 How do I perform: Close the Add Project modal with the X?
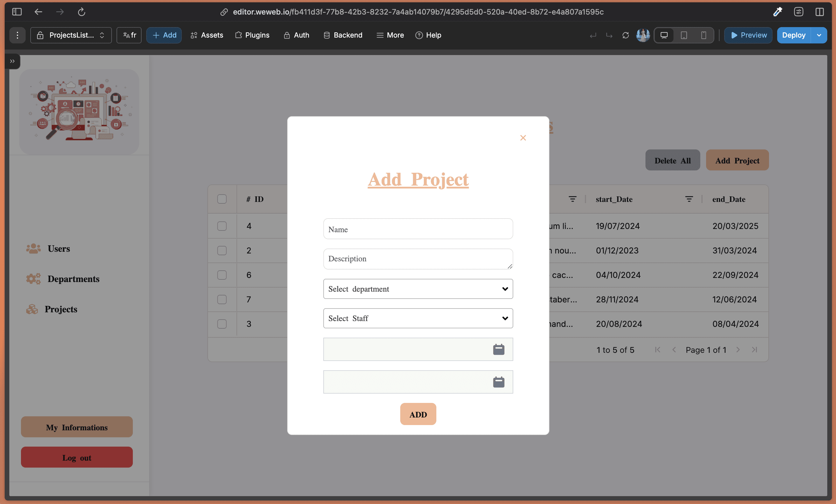pos(523,138)
